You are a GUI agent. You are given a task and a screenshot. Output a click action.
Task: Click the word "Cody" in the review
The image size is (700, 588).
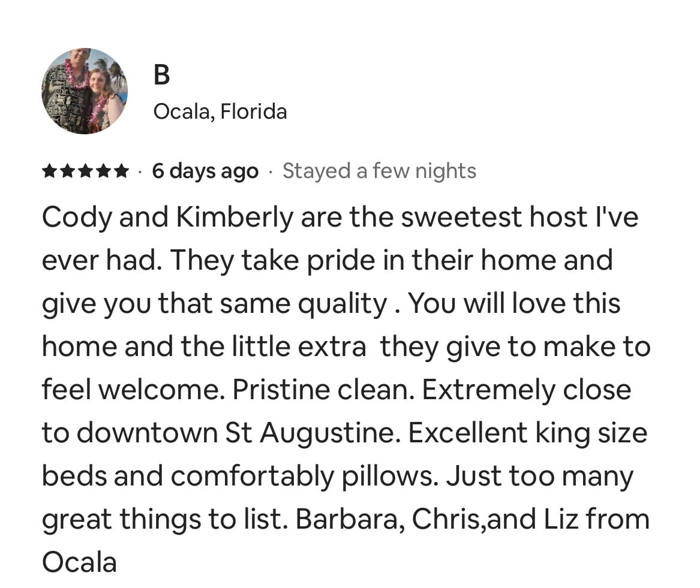click(77, 218)
